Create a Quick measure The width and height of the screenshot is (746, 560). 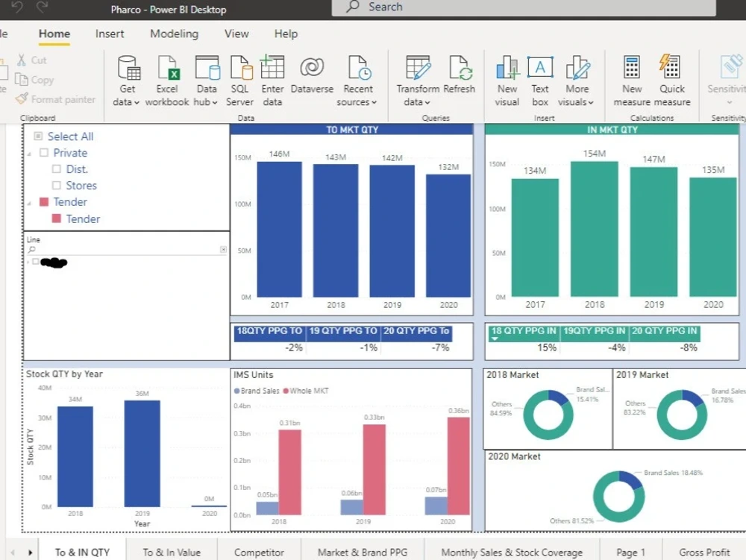[671, 78]
